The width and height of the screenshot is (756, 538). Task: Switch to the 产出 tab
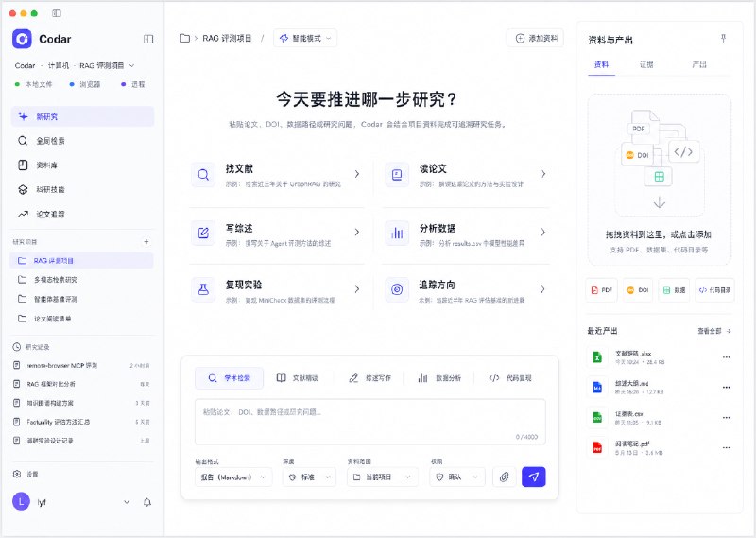pos(699,64)
